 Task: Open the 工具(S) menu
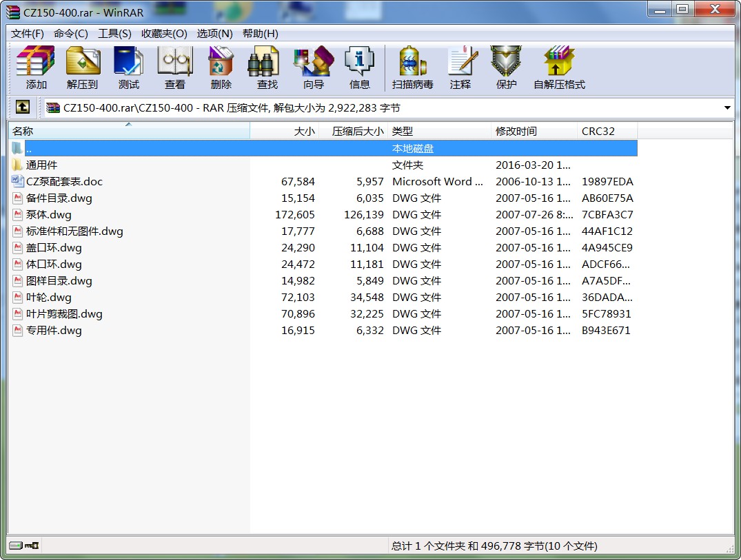pyautogui.click(x=115, y=34)
